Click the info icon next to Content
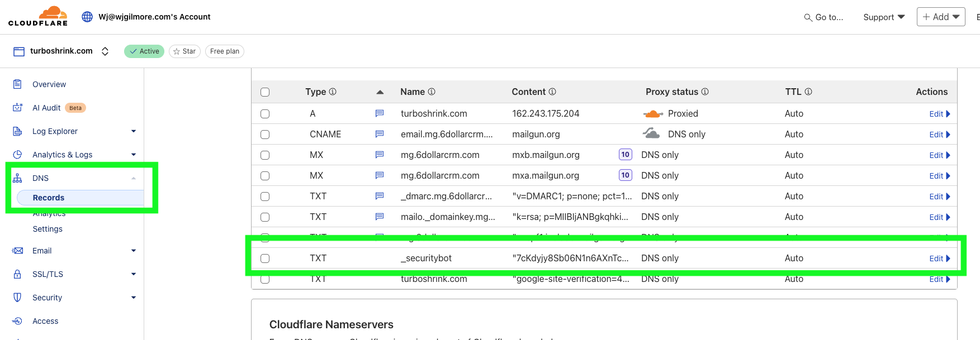 552,92
